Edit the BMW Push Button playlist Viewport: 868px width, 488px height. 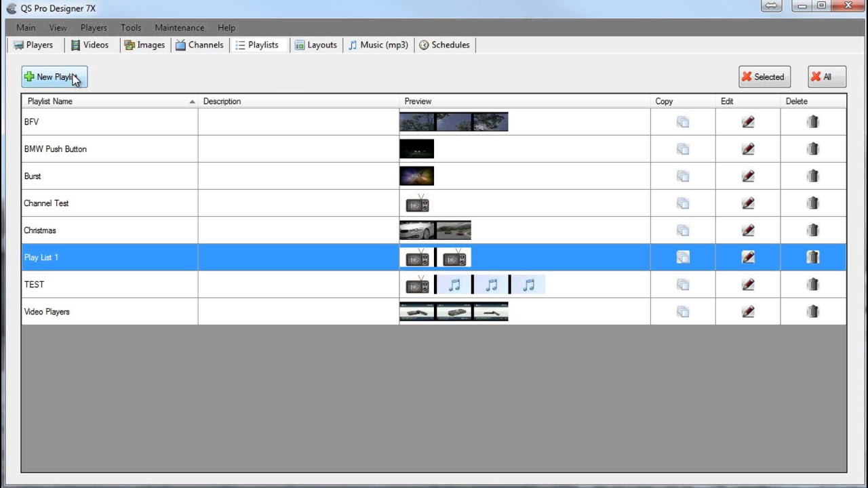point(748,149)
